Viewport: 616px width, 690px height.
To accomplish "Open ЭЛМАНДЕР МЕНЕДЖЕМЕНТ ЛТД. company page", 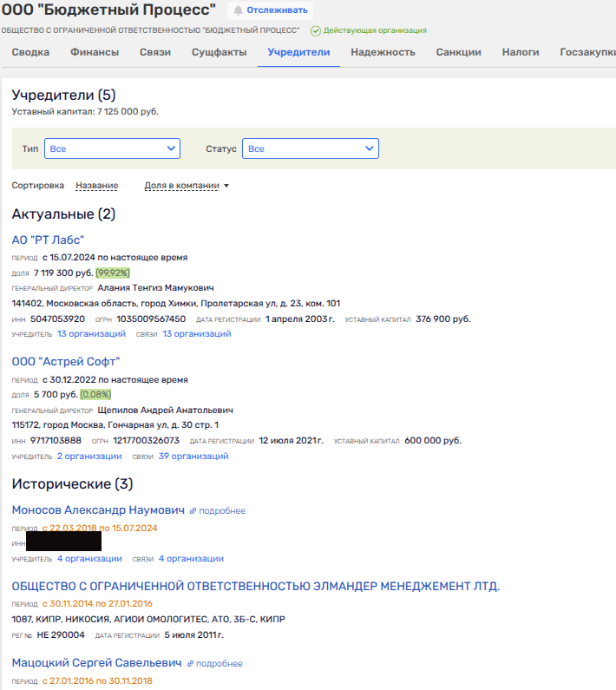I will [255, 587].
